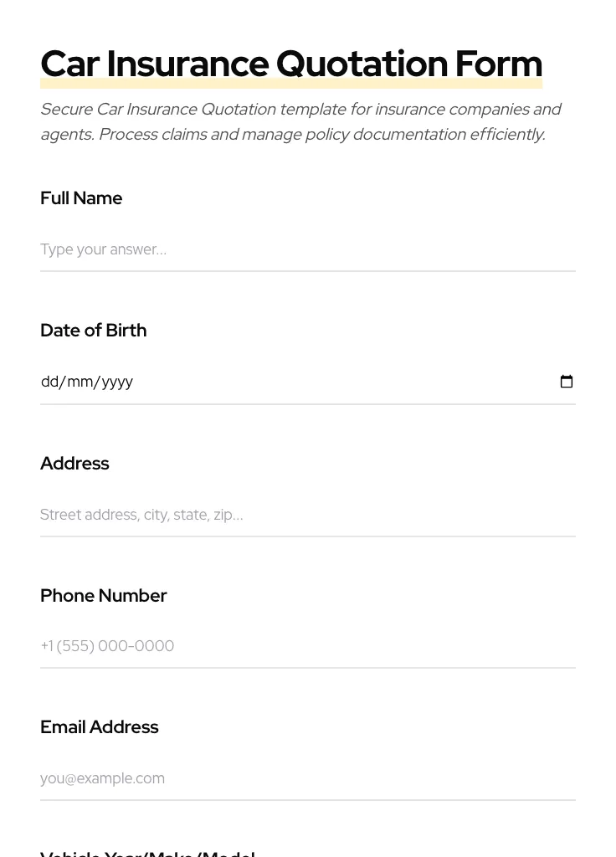Click the word "Quotation" in the heading
The width and height of the screenshot is (616, 857).
point(362,64)
